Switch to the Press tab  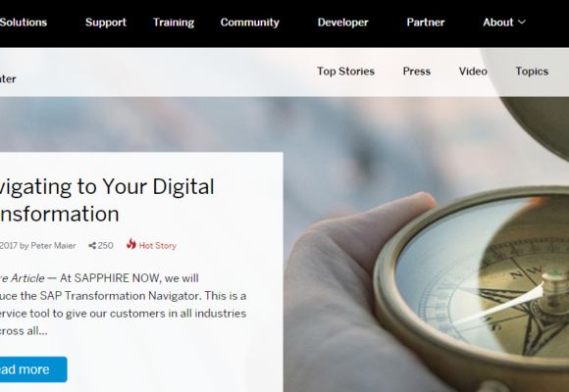[x=417, y=72]
